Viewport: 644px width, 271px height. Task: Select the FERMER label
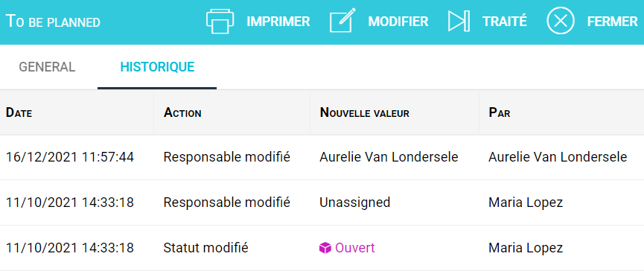point(612,22)
